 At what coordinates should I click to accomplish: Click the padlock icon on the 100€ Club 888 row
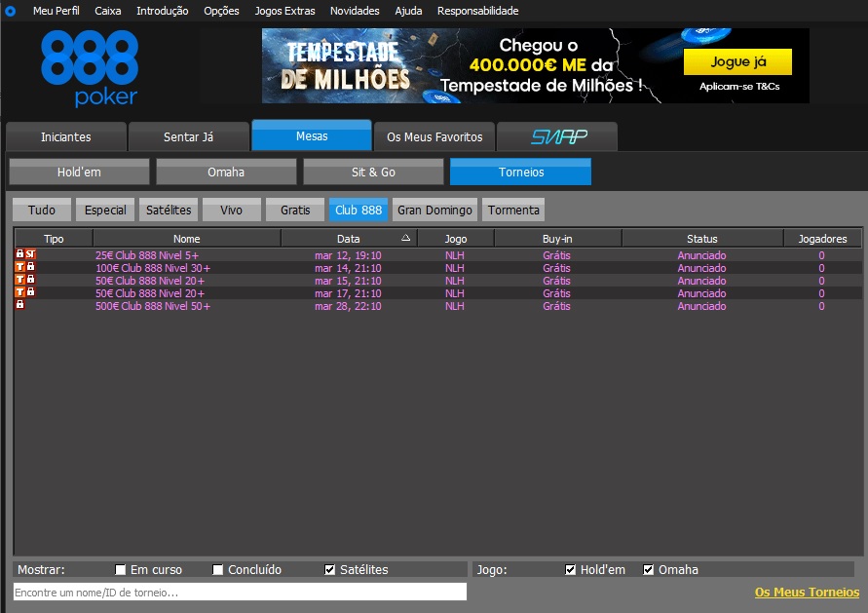[30, 267]
